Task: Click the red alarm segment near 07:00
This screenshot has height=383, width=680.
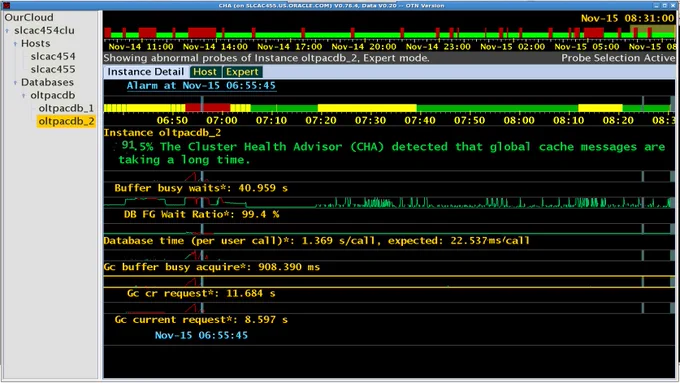Action: [208, 108]
